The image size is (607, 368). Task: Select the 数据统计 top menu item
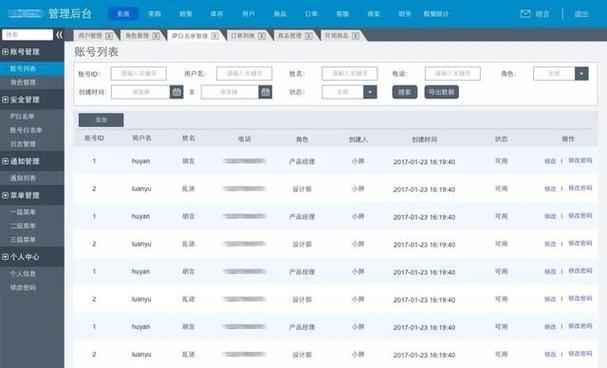coord(436,14)
